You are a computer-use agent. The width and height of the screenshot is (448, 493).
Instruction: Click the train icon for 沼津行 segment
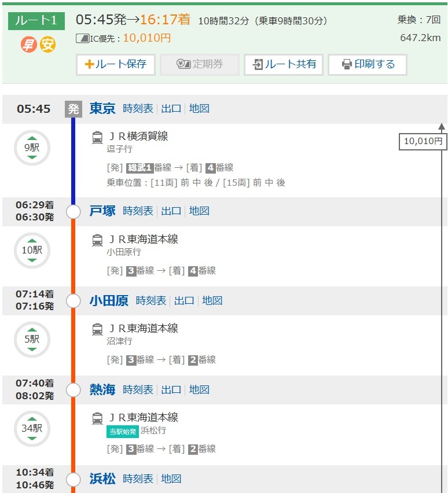point(97,329)
